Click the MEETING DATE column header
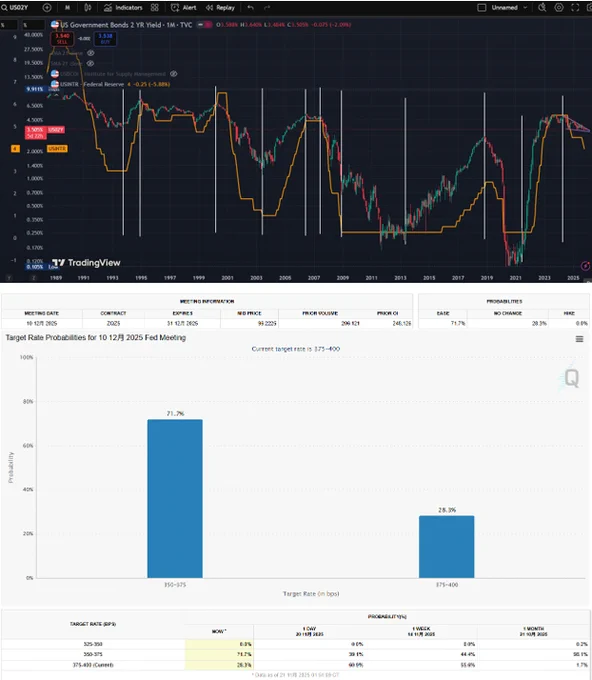 tap(42, 313)
